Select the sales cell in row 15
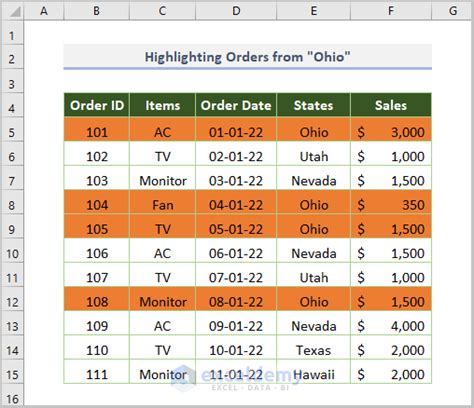 (x=391, y=372)
